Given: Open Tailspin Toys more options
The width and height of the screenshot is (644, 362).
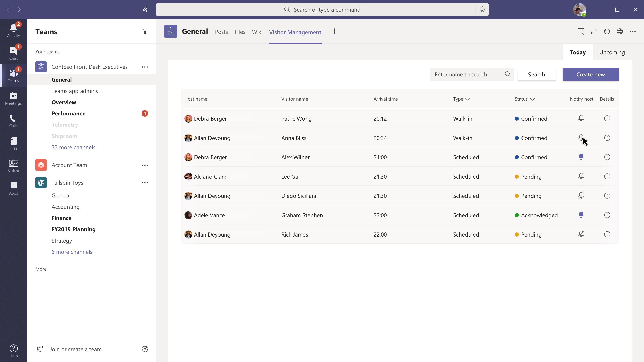Looking at the screenshot, I should 145,183.
